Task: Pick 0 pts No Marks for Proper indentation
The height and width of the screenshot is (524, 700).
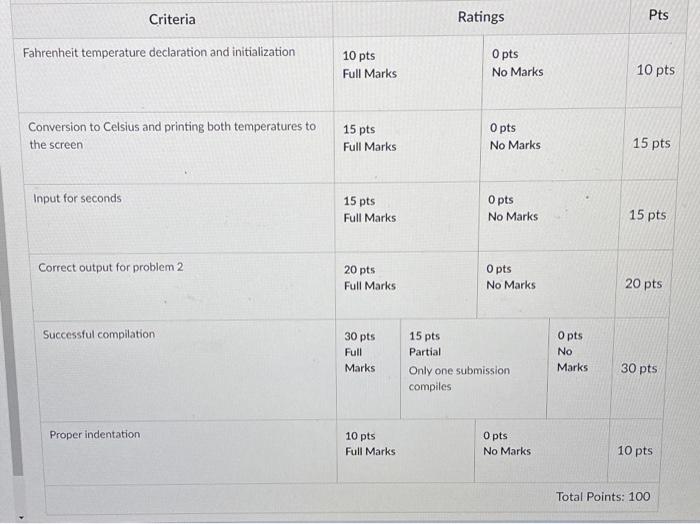Action: pos(507,443)
